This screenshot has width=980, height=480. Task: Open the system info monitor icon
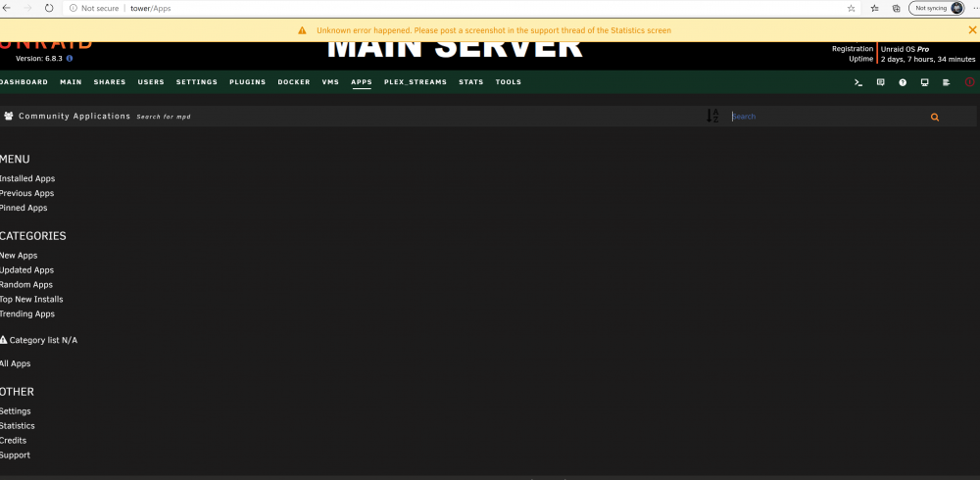pyautogui.click(x=924, y=82)
